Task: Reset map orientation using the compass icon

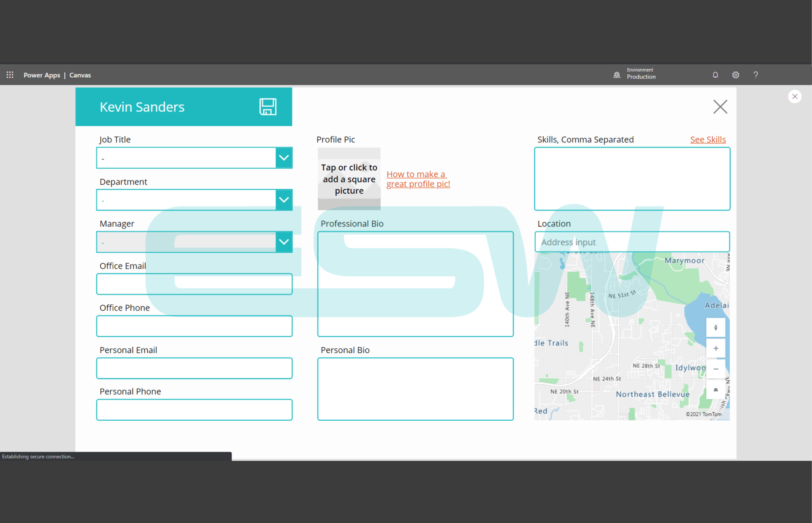Action: click(x=716, y=328)
